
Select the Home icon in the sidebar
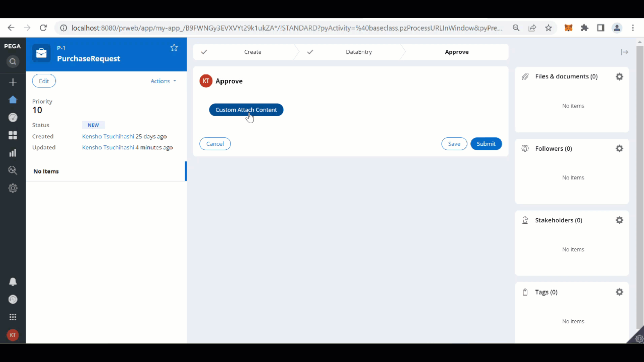click(x=13, y=100)
